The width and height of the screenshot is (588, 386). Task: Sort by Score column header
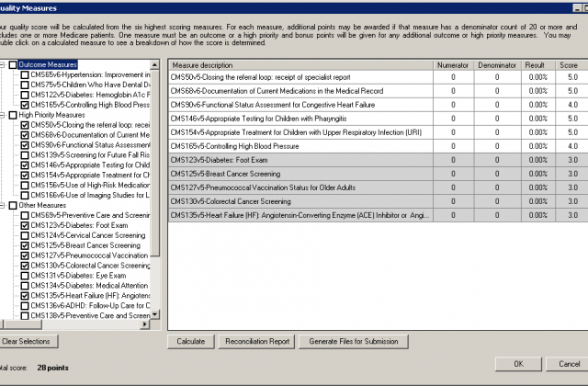(571, 65)
